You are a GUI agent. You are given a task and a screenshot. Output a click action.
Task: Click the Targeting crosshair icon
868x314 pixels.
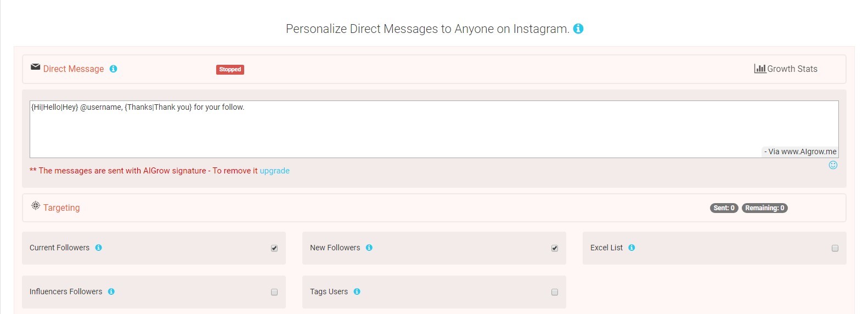[x=36, y=206]
